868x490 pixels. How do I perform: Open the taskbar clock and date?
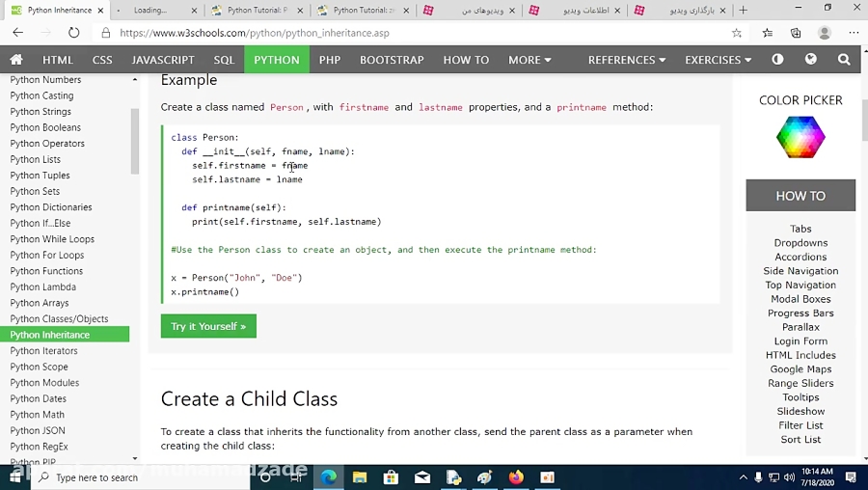818,477
